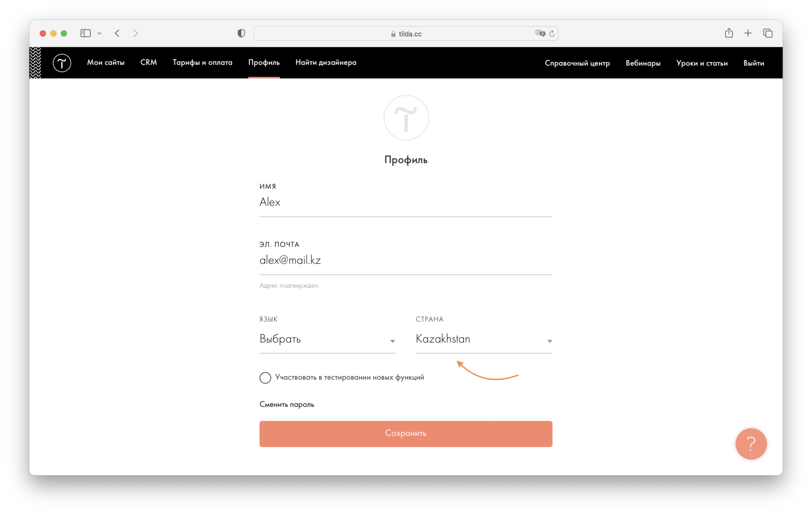Screen dimensions: 812x514
Task: Click the profile avatar placeholder
Action: tap(406, 118)
